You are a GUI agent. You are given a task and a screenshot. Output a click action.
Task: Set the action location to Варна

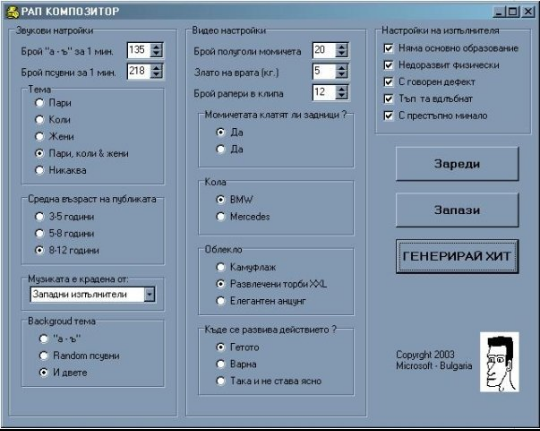(x=220, y=364)
